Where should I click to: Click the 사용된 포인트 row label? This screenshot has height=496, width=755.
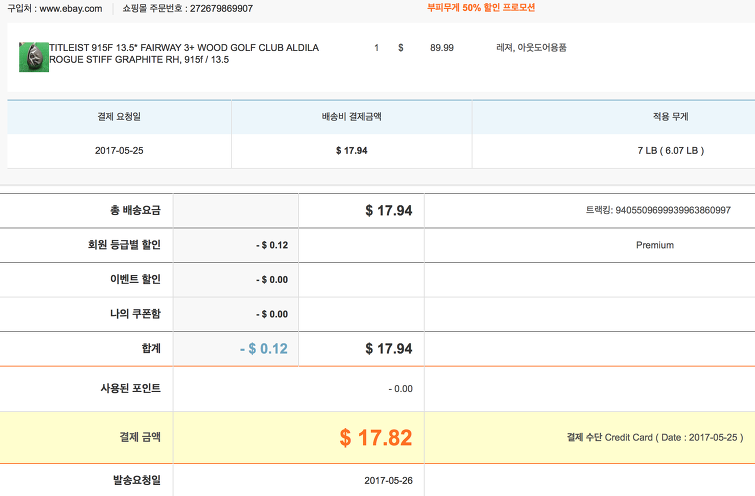[x=130, y=388]
